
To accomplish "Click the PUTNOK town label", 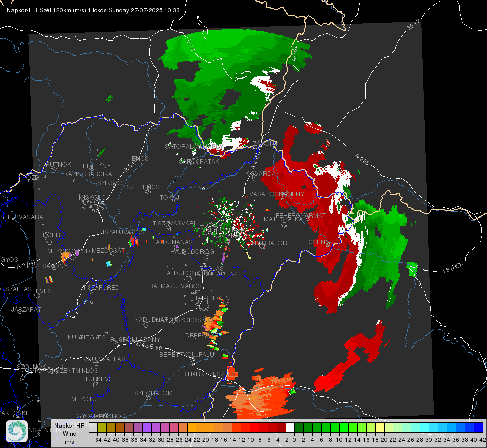I will coord(58,164).
